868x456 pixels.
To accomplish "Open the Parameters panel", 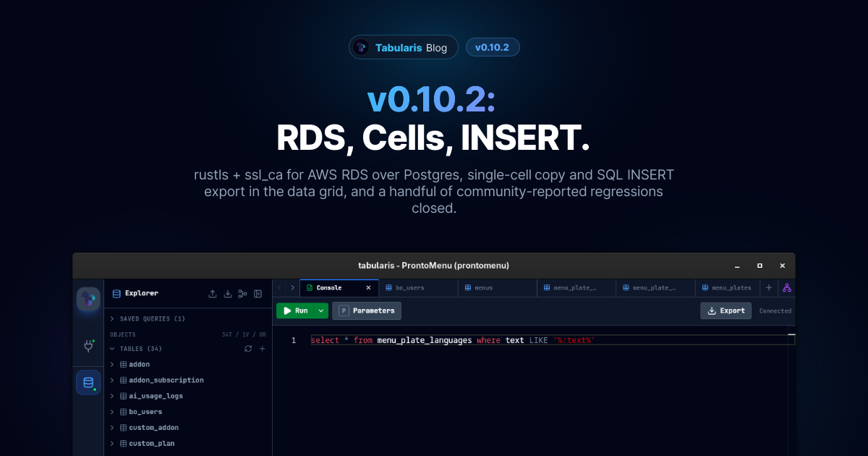I will point(367,311).
